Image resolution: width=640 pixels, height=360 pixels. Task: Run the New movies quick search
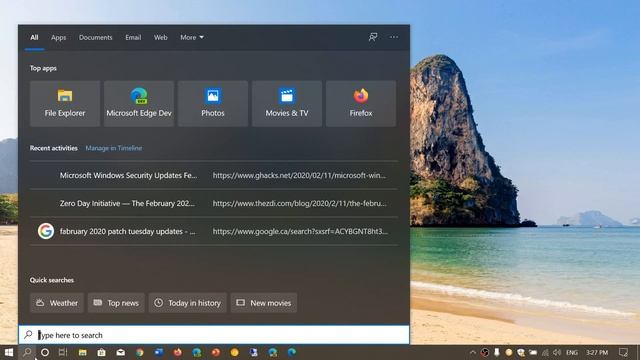click(264, 303)
